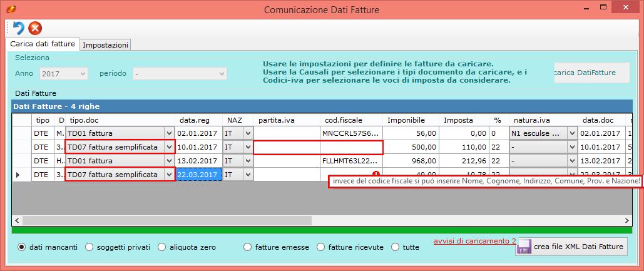Open tipo.doc dropdown in first row
Viewport: 644px width, 271px height.
tap(168, 133)
